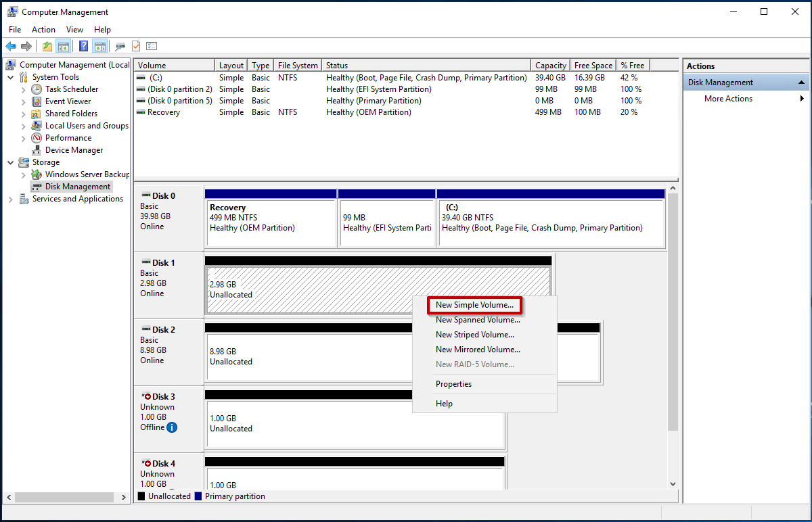Click the Forward navigation arrow icon
812x522 pixels.
(x=26, y=46)
